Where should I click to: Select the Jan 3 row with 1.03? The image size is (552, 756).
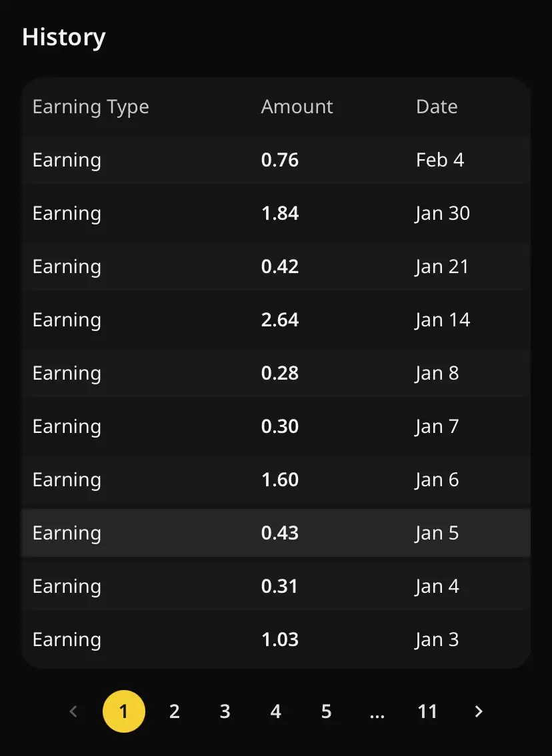276,639
